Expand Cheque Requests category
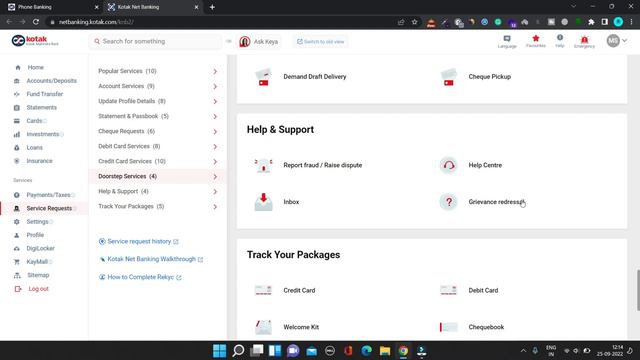The image size is (640, 360). coord(158,131)
